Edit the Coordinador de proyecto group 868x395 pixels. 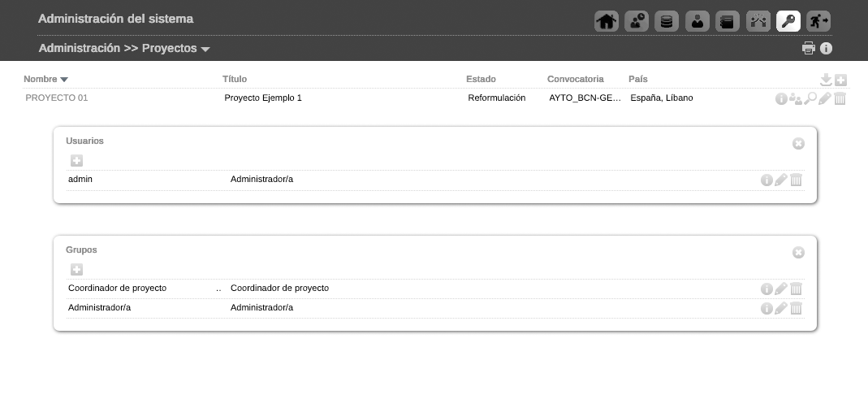point(781,289)
